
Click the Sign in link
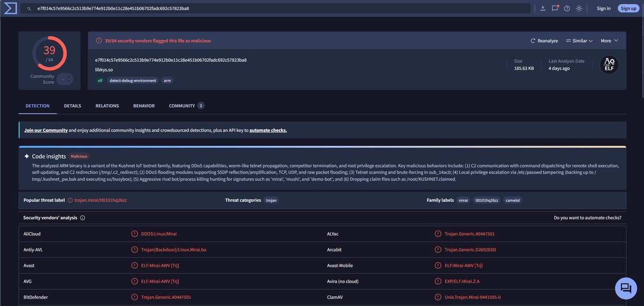pyautogui.click(x=603, y=8)
